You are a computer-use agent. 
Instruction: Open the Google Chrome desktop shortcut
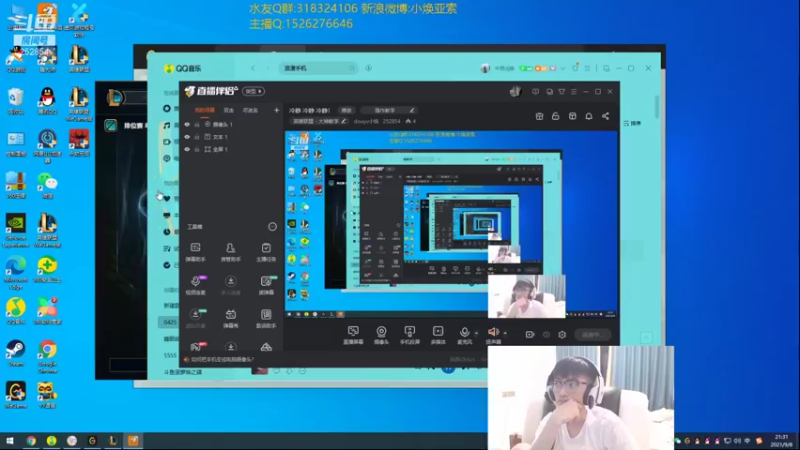coord(47,356)
